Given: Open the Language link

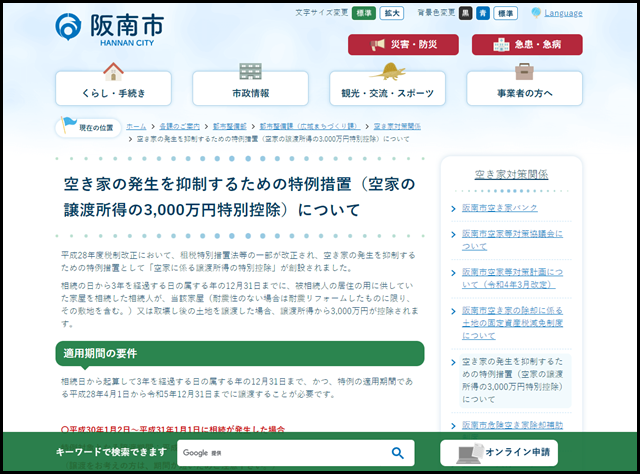Looking at the screenshot, I should click(x=563, y=13).
